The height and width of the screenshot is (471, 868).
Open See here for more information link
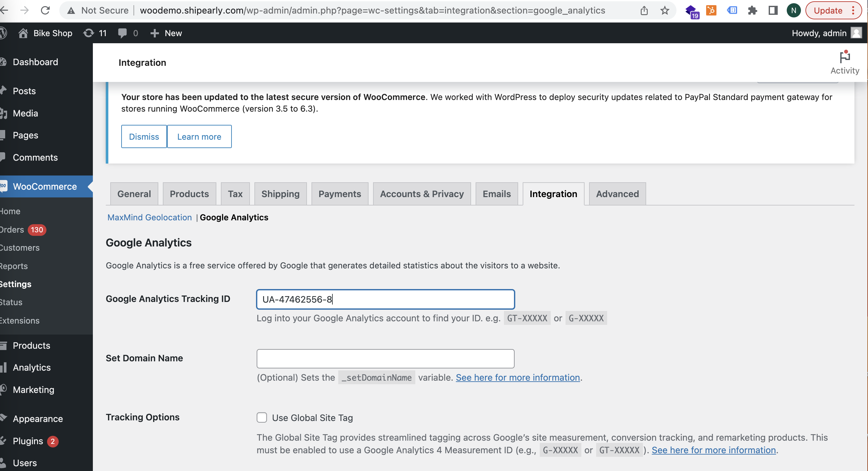pyautogui.click(x=518, y=377)
